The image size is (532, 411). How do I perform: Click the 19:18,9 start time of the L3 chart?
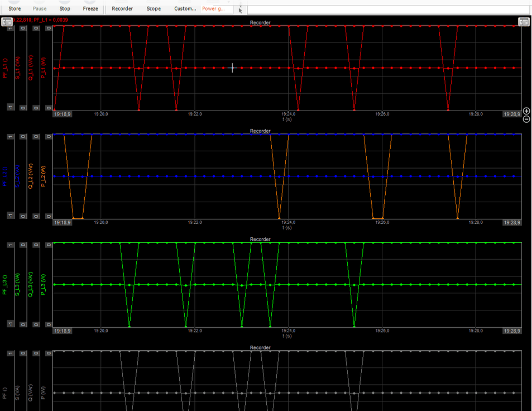[x=63, y=331]
